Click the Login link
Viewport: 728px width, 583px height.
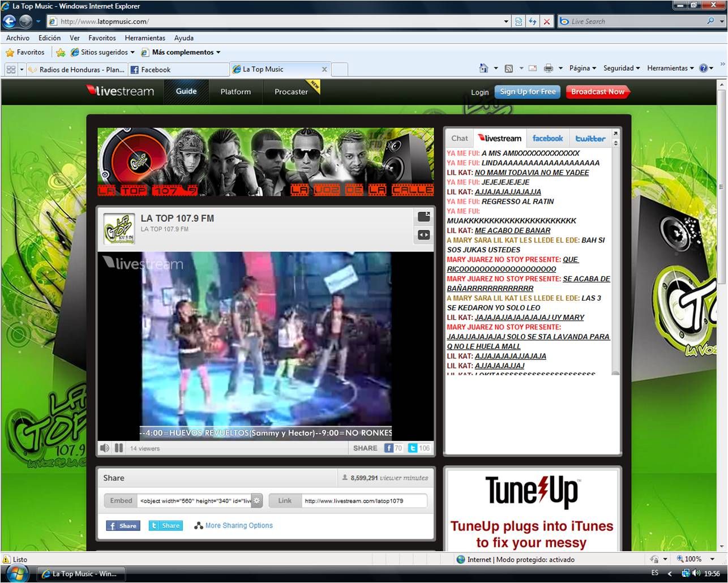tap(479, 92)
